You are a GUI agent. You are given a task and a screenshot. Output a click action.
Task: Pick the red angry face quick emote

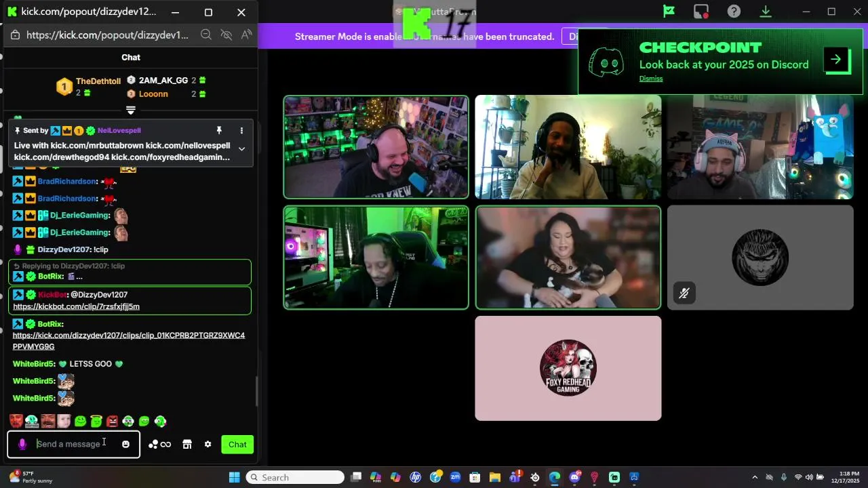click(x=112, y=422)
